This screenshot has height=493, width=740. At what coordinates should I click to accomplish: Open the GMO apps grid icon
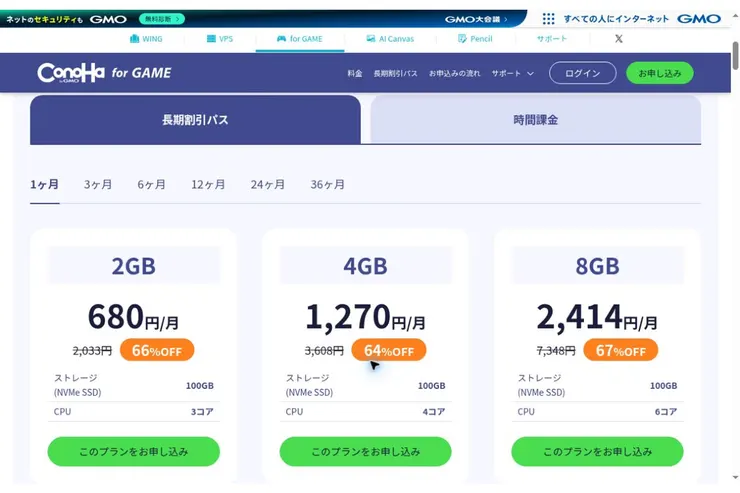click(548, 19)
